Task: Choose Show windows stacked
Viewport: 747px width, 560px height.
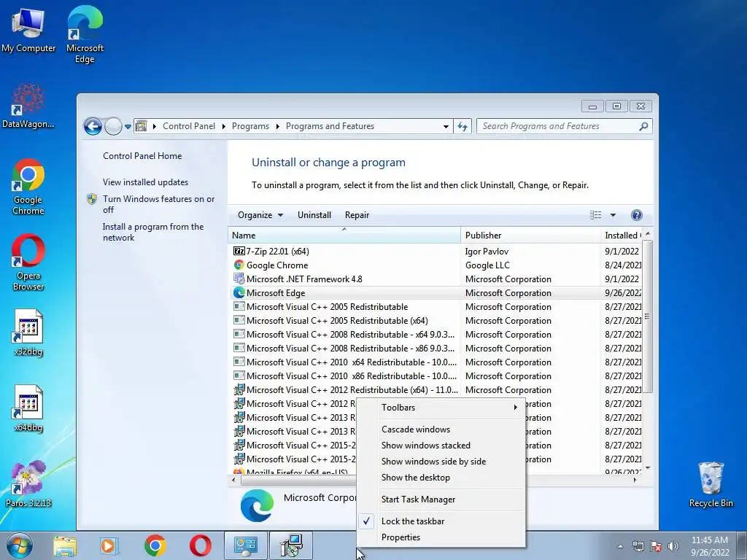Action: pos(441,446)
